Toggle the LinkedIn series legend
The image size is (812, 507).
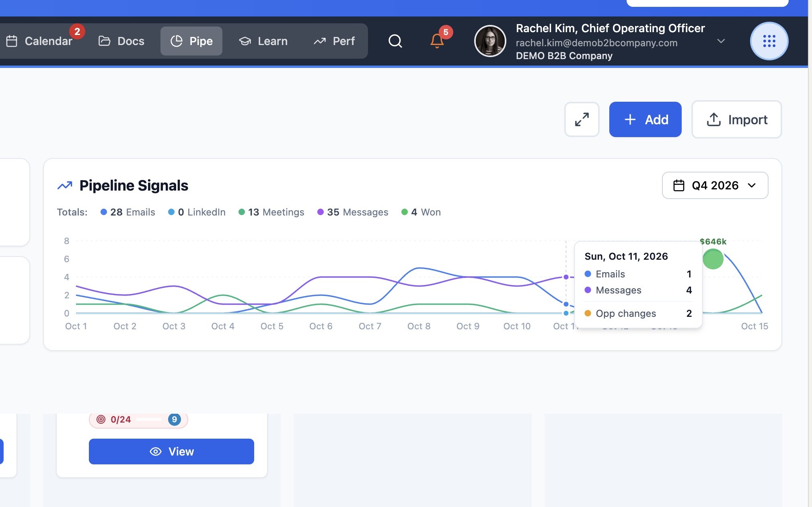(197, 212)
